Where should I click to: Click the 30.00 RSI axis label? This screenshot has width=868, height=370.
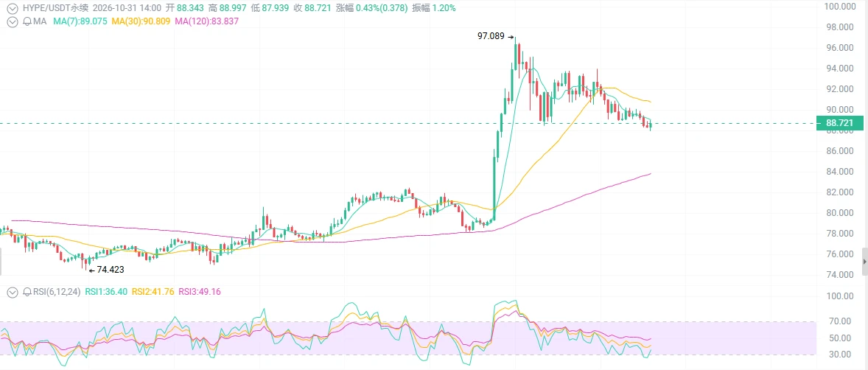[839, 355]
